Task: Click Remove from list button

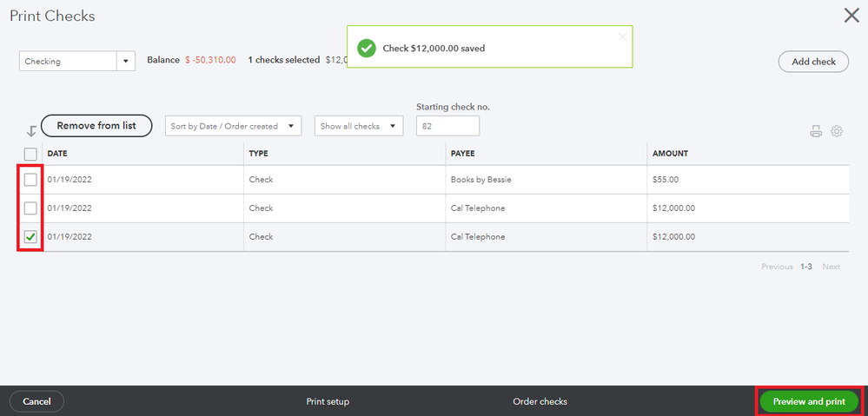Action: click(96, 126)
